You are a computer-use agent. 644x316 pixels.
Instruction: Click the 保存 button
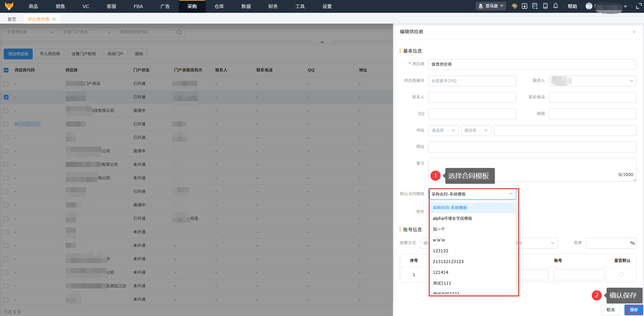(634, 310)
